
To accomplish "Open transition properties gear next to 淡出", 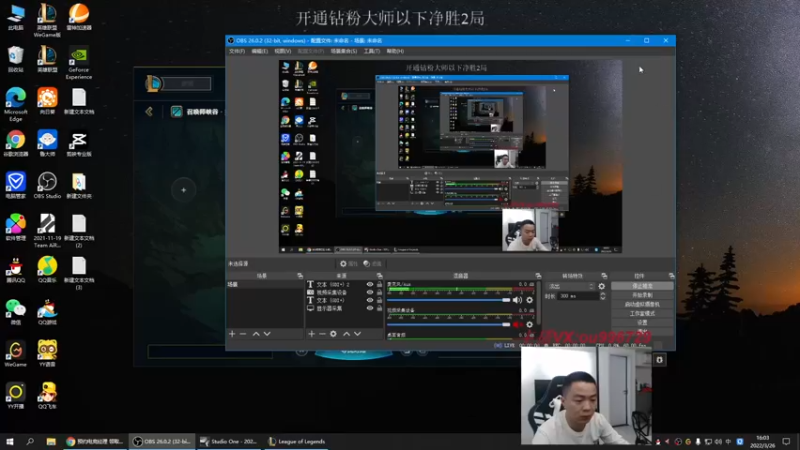I will click(x=602, y=286).
